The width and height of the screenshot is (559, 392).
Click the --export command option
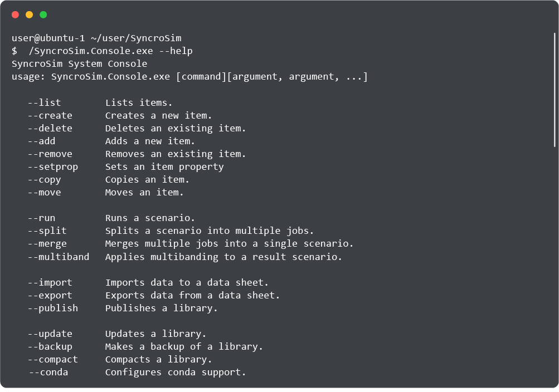tap(50, 295)
